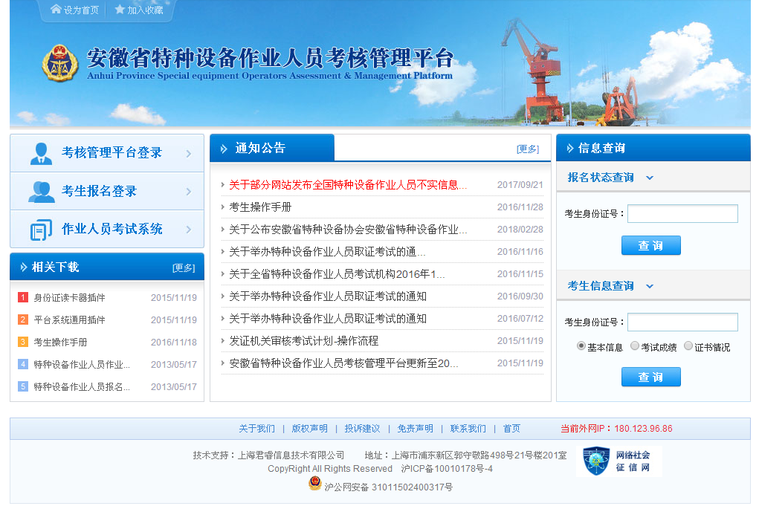This screenshot has height=532, width=759.
Task: Click the star icon for 加入收藏
Action: (120, 10)
